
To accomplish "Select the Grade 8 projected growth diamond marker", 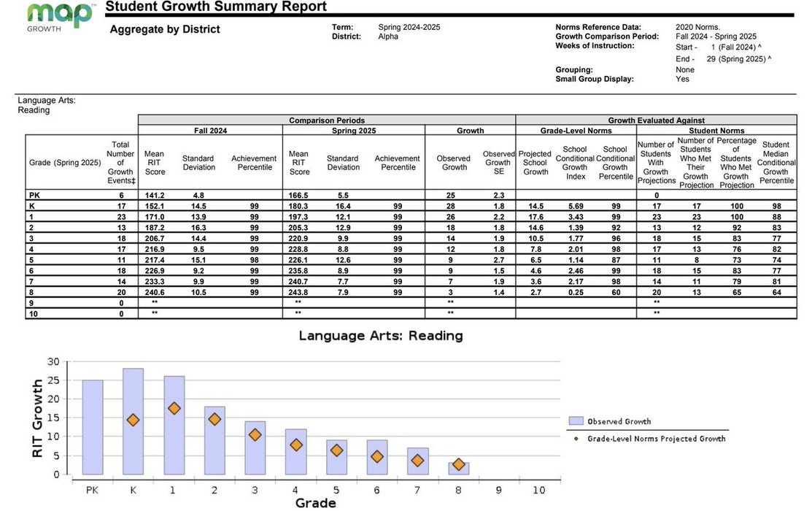I will 458,464.
